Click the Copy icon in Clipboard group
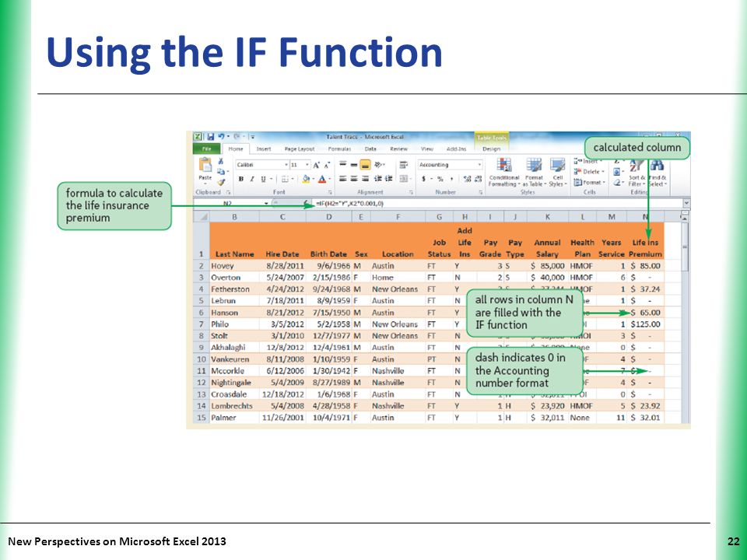This screenshot has height=560, width=747. coord(220,171)
